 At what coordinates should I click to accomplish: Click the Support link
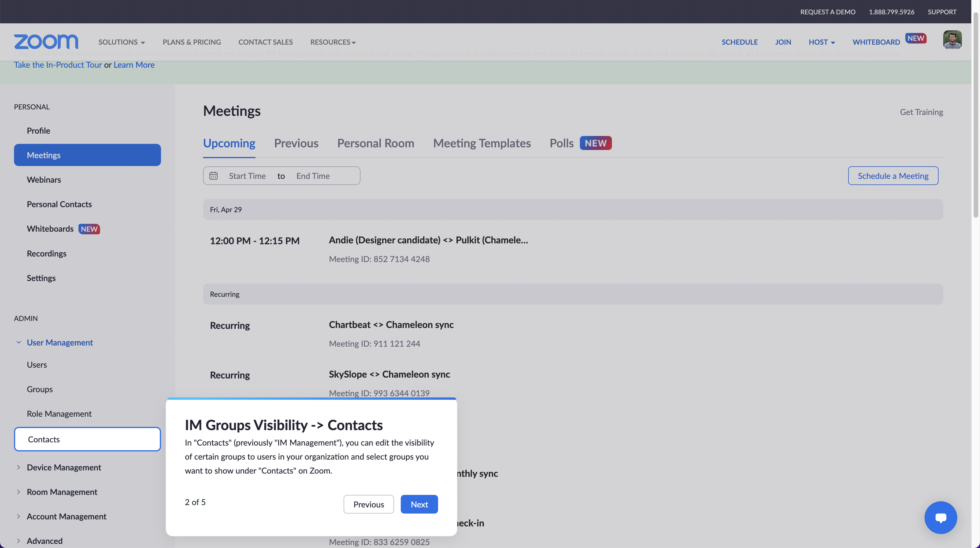click(942, 12)
